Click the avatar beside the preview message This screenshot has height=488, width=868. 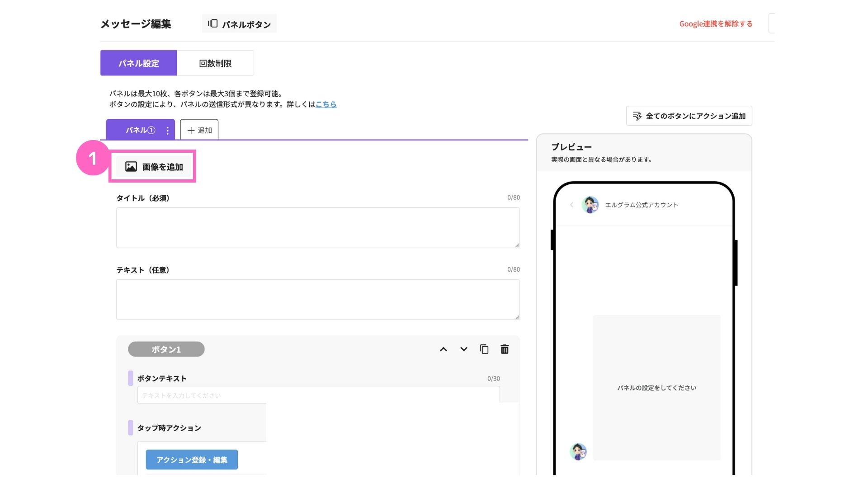coord(578,451)
